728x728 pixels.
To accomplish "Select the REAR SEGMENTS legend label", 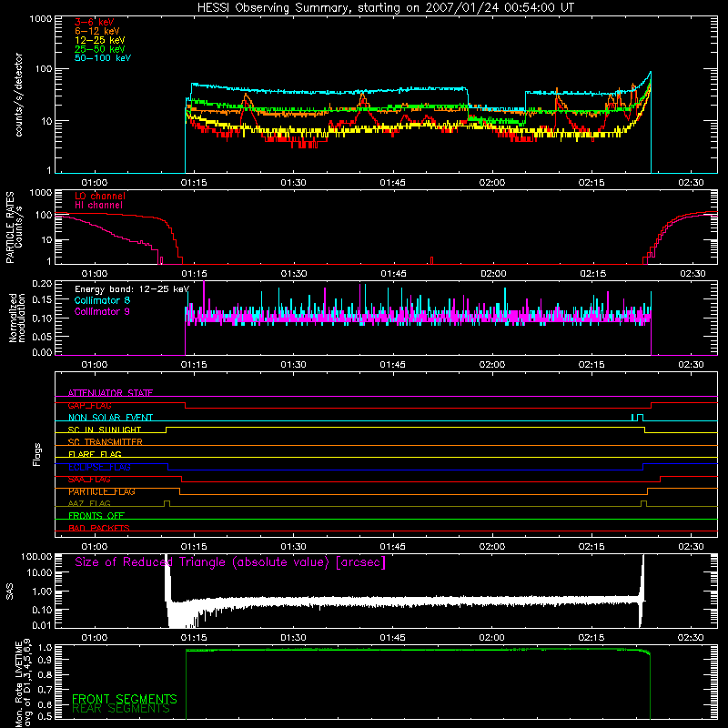I will click(121, 709).
